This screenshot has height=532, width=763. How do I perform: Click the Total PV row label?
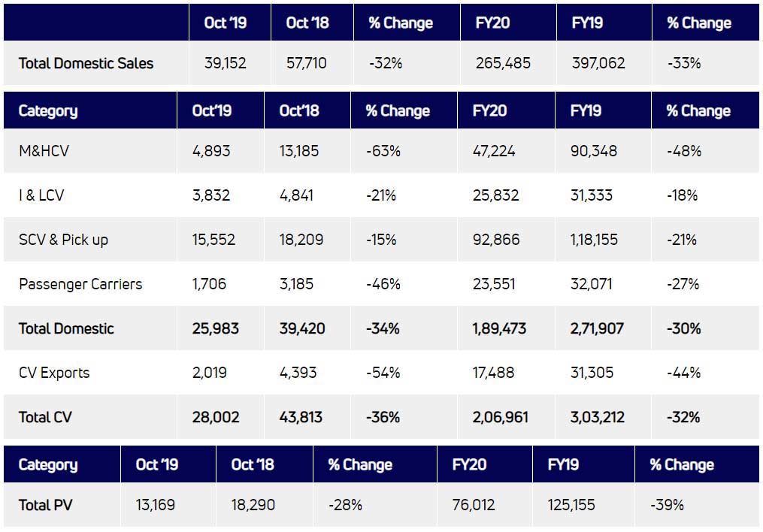45,505
